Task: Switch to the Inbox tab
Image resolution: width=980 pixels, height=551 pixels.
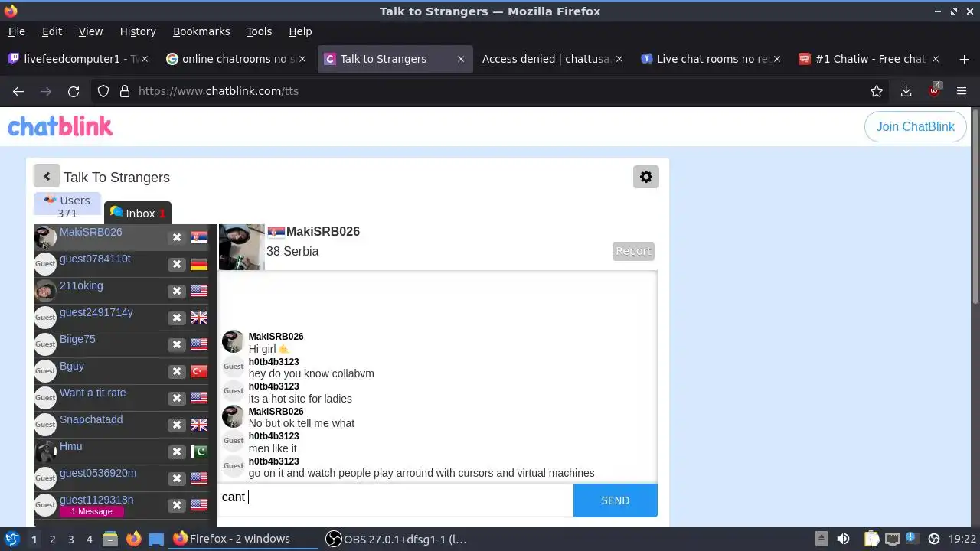Action: [x=138, y=213]
